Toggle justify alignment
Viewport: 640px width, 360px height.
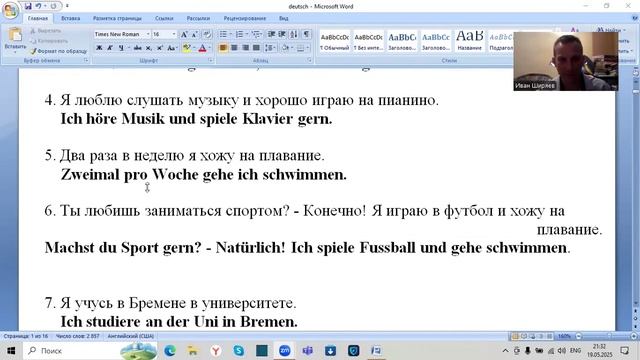(256, 48)
